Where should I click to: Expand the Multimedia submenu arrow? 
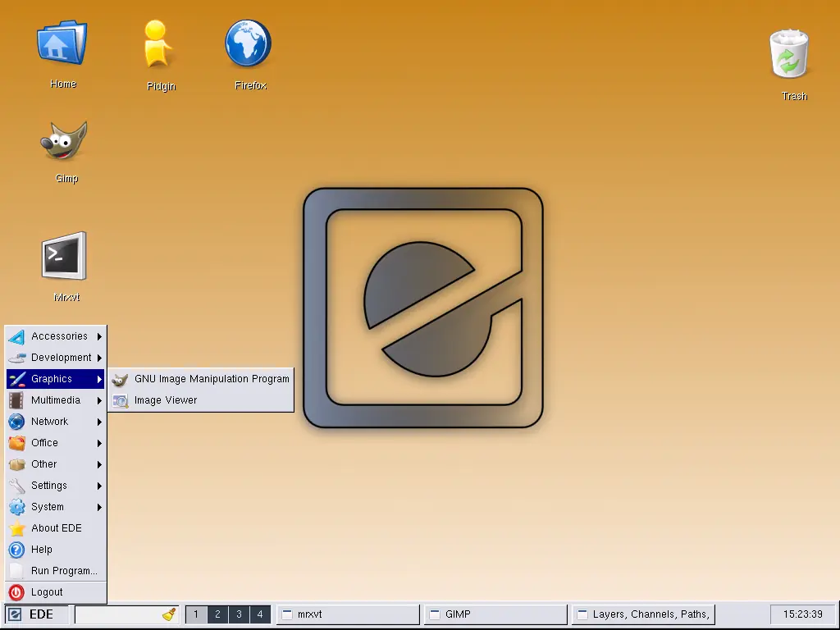[99, 400]
